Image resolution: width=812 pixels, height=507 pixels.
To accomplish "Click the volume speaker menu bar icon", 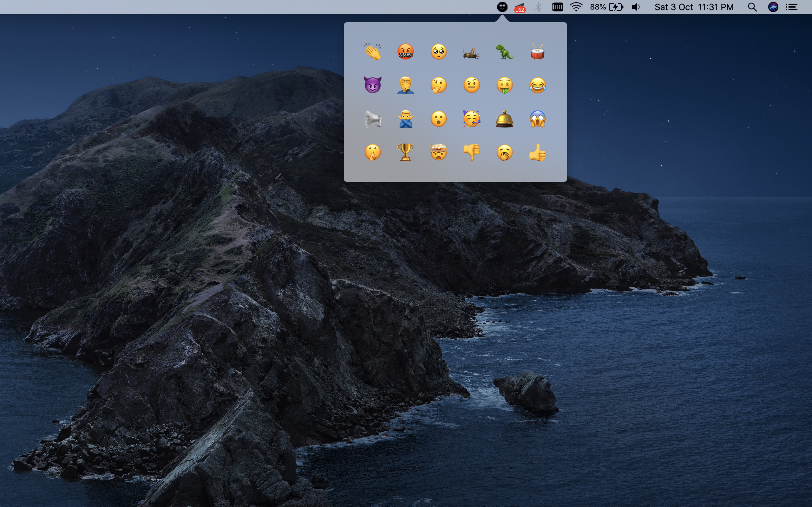I will [636, 7].
